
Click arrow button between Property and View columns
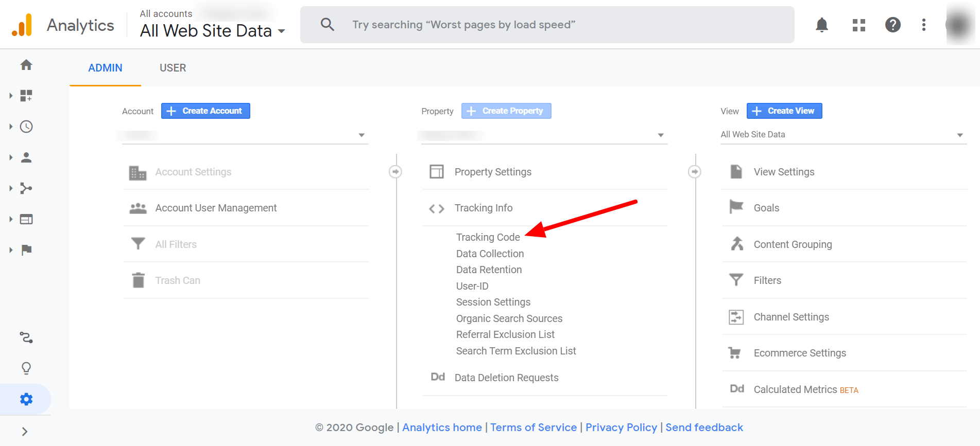point(695,172)
